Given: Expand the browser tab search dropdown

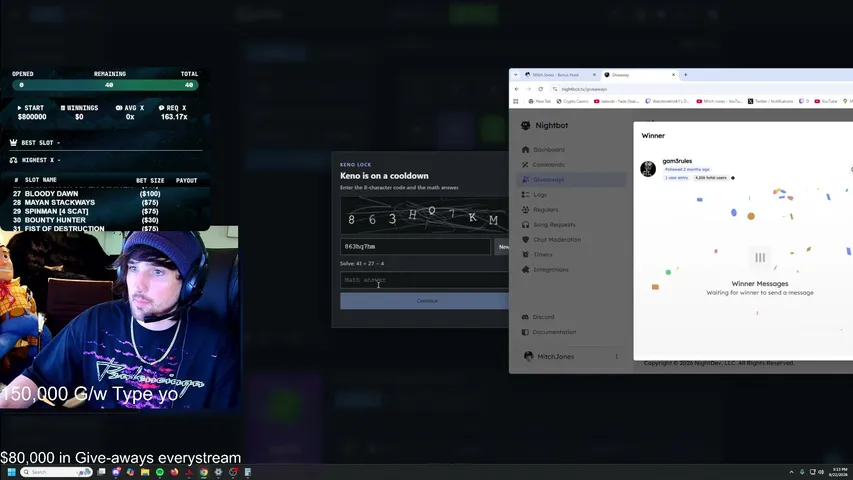Looking at the screenshot, I should tap(516, 75).
